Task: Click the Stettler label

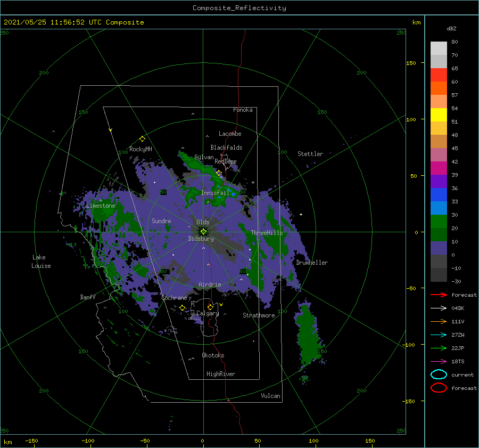Action: pyautogui.click(x=310, y=154)
